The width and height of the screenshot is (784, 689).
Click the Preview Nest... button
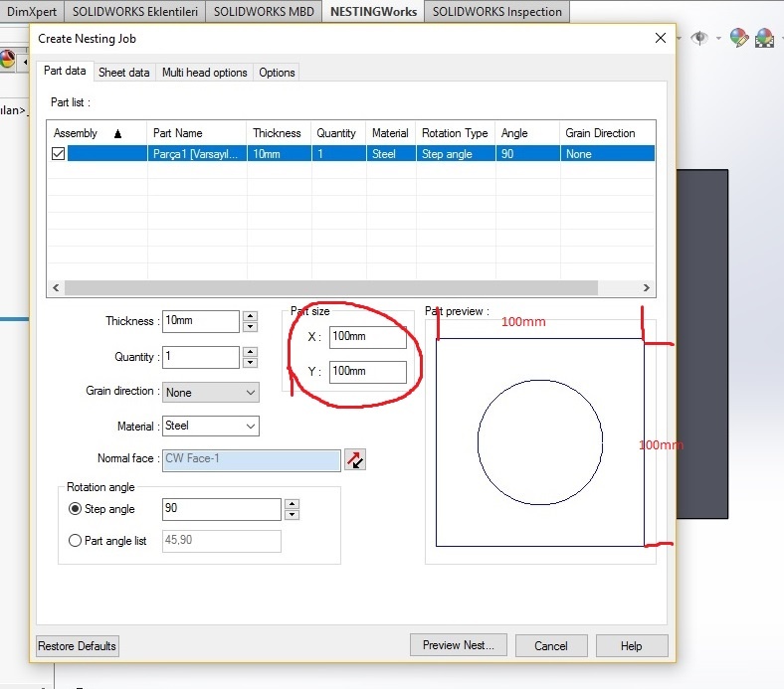click(458, 645)
